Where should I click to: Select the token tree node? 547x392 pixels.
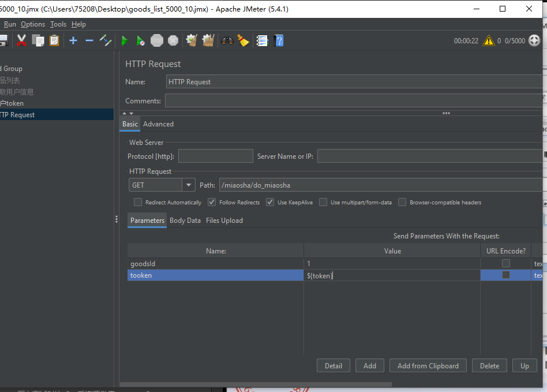coord(12,103)
